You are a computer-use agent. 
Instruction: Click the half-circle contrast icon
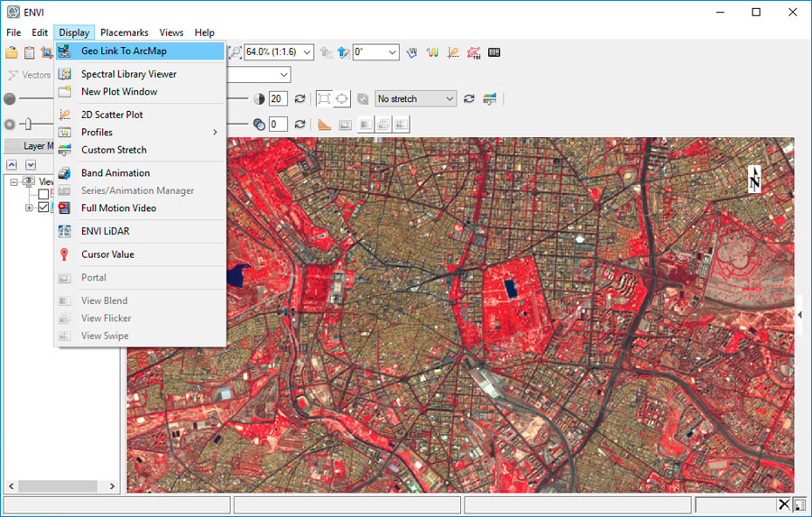(x=259, y=98)
